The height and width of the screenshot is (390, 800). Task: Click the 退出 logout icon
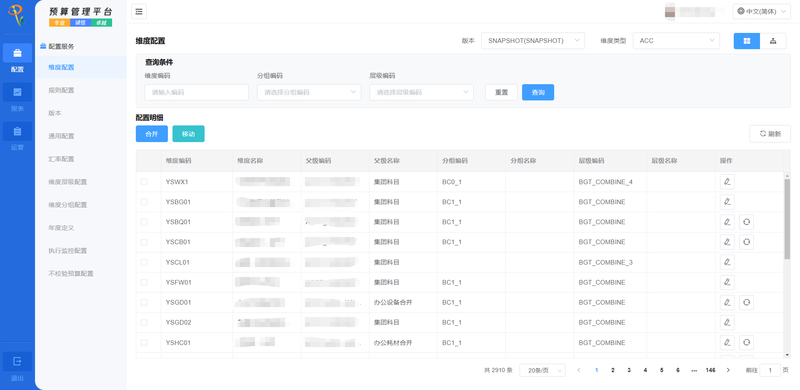click(x=17, y=361)
